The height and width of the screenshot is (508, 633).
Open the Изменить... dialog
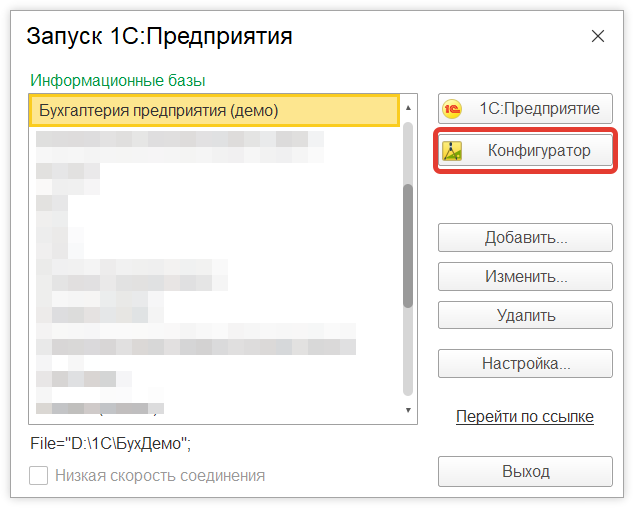[x=525, y=276]
